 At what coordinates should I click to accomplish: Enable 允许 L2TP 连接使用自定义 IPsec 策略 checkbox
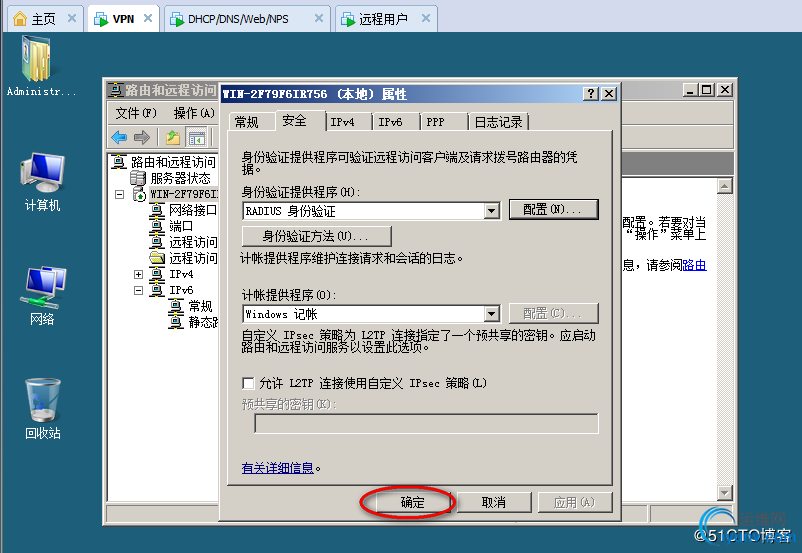click(x=248, y=383)
